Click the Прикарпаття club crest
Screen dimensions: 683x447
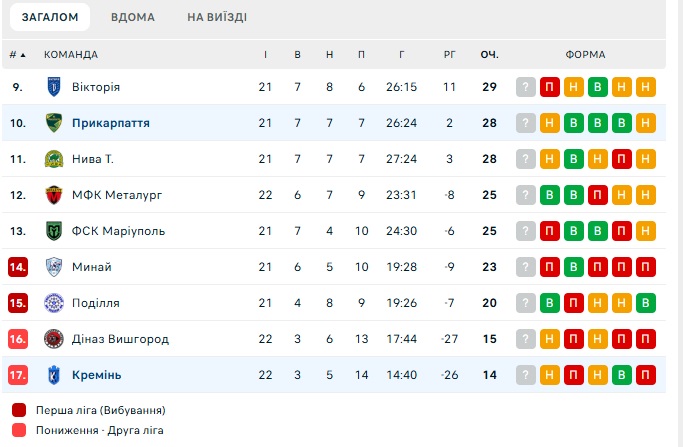coord(54,123)
